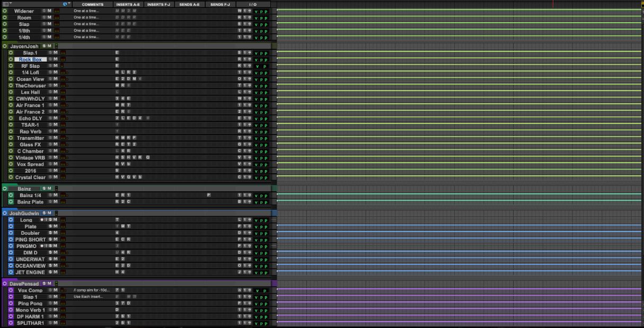Click the DavePensad purple color bar at right
644x328 pixels.
274,283
